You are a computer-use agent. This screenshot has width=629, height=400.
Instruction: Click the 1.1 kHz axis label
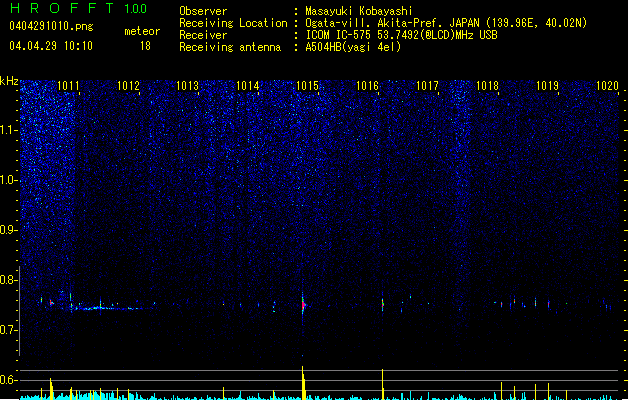(8, 130)
